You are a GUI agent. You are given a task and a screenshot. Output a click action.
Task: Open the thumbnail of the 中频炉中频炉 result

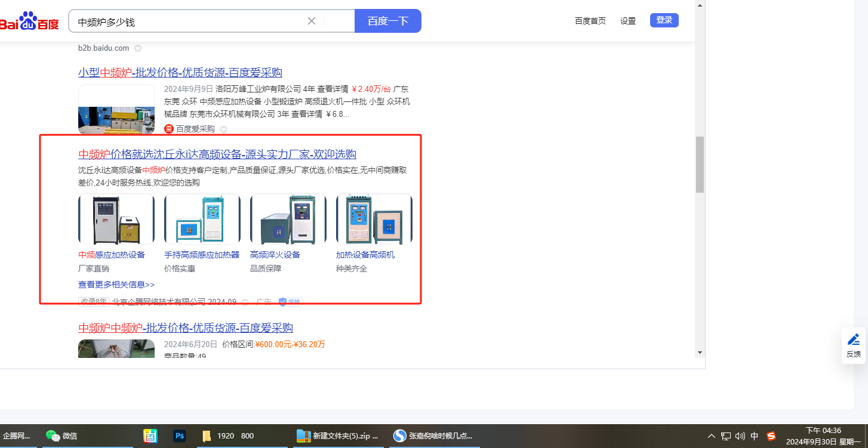click(116, 348)
